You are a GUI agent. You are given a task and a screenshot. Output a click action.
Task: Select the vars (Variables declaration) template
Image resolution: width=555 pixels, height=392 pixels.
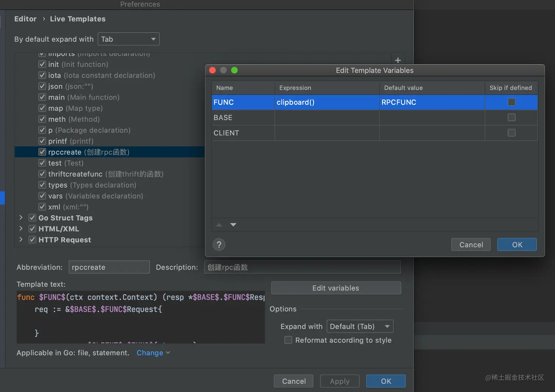coord(96,196)
